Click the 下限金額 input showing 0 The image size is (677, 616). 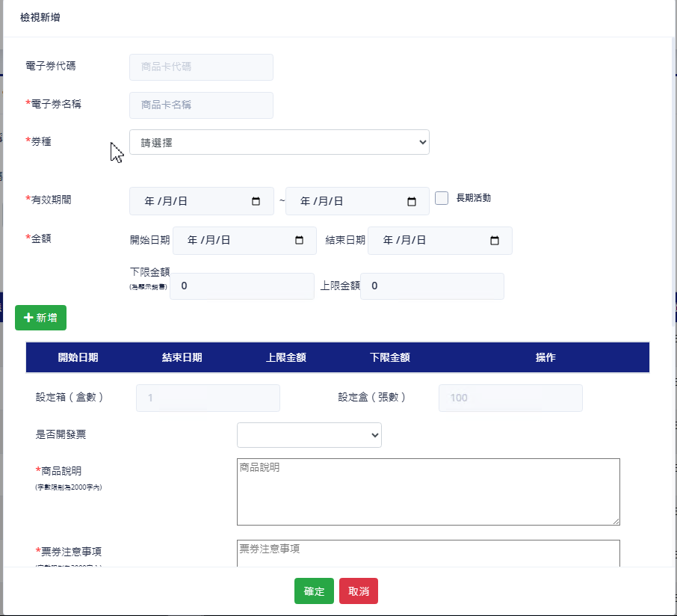pyautogui.click(x=241, y=286)
